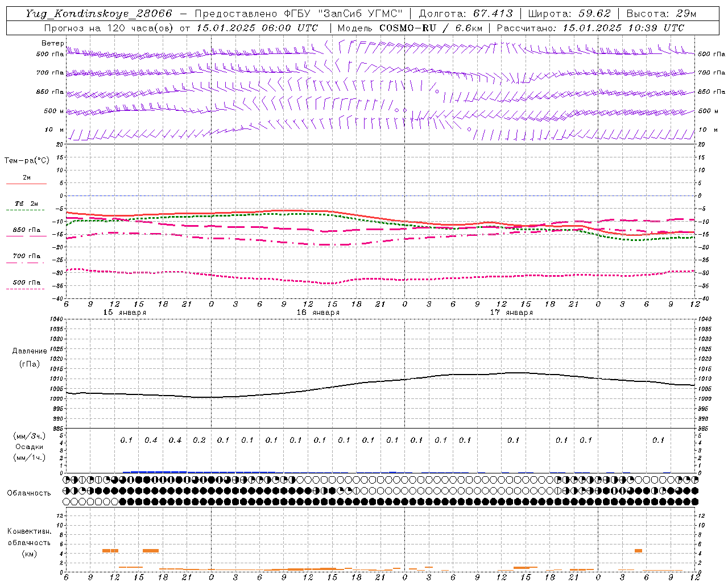
Task: Click the 15 января date label
Action: click(125, 313)
